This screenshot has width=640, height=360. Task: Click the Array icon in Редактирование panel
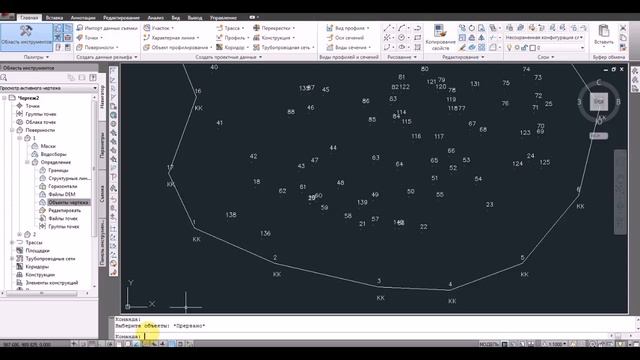point(482,47)
